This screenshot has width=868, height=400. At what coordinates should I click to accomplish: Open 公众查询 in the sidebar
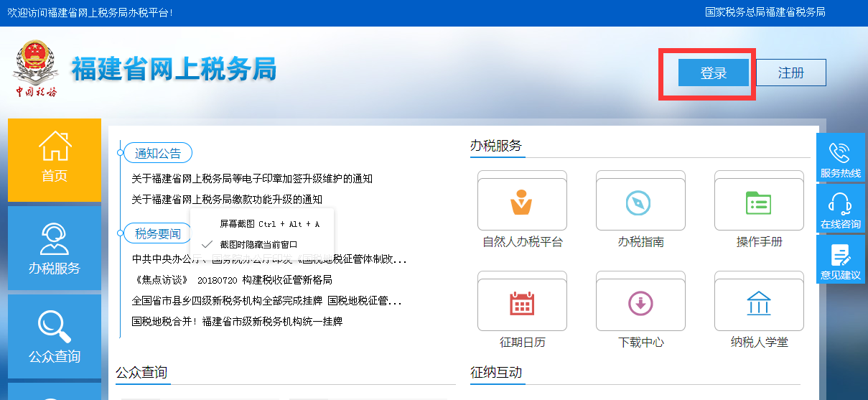pyautogui.click(x=55, y=336)
